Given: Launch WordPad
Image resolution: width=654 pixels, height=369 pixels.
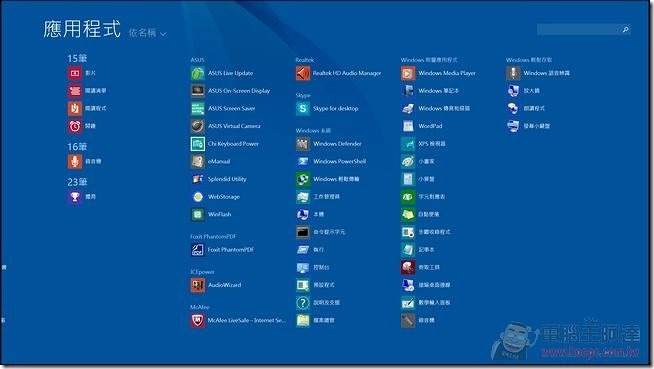Looking at the screenshot, I should pyautogui.click(x=422, y=126).
